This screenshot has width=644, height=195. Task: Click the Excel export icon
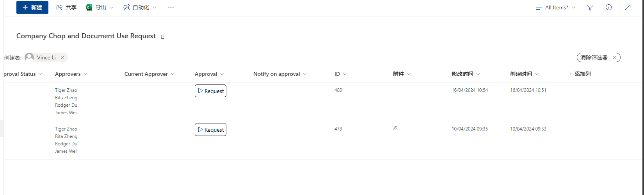[89, 7]
